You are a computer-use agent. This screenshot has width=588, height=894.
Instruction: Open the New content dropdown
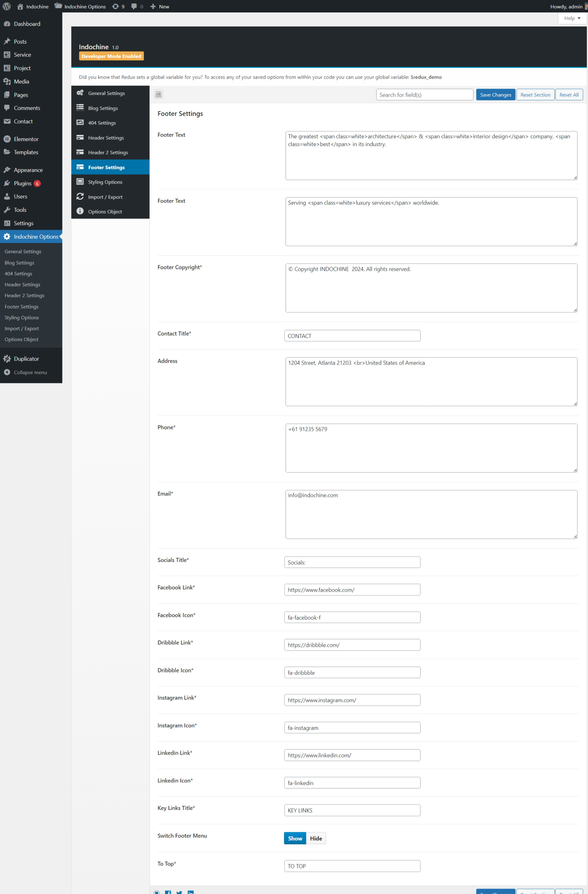coord(160,6)
